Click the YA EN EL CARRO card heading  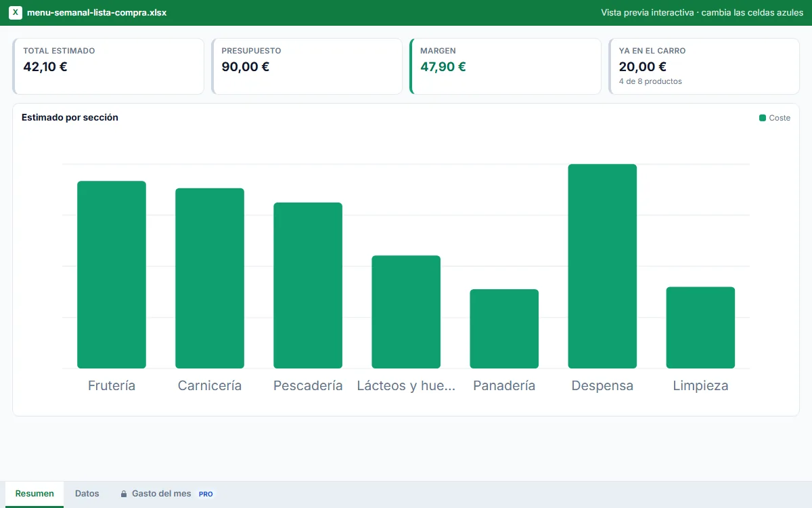pos(652,51)
